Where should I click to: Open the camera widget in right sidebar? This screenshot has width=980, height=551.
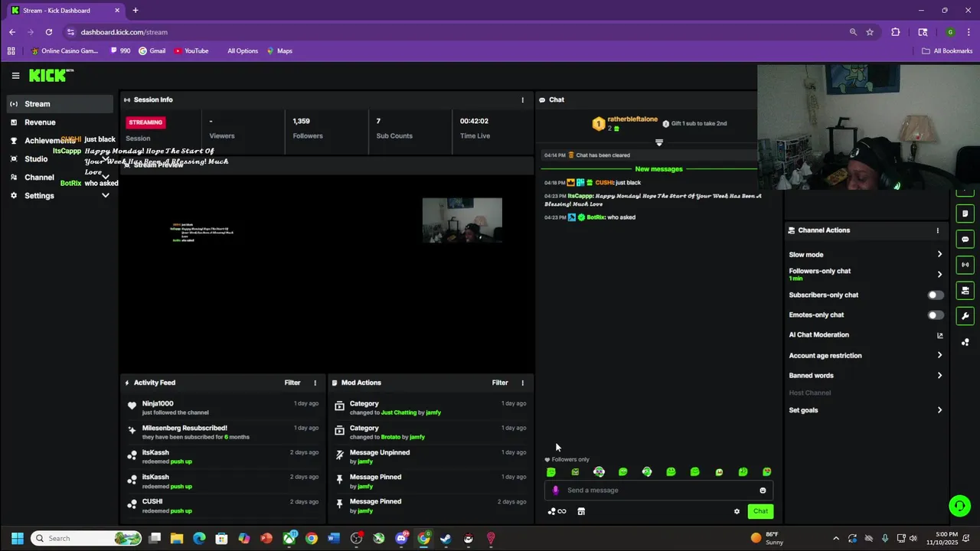pyautogui.click(x=965, y=291)
